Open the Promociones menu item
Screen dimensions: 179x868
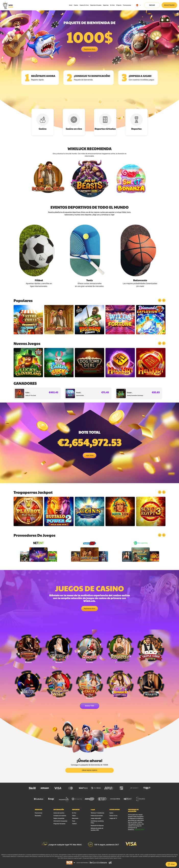coord(127,5)
